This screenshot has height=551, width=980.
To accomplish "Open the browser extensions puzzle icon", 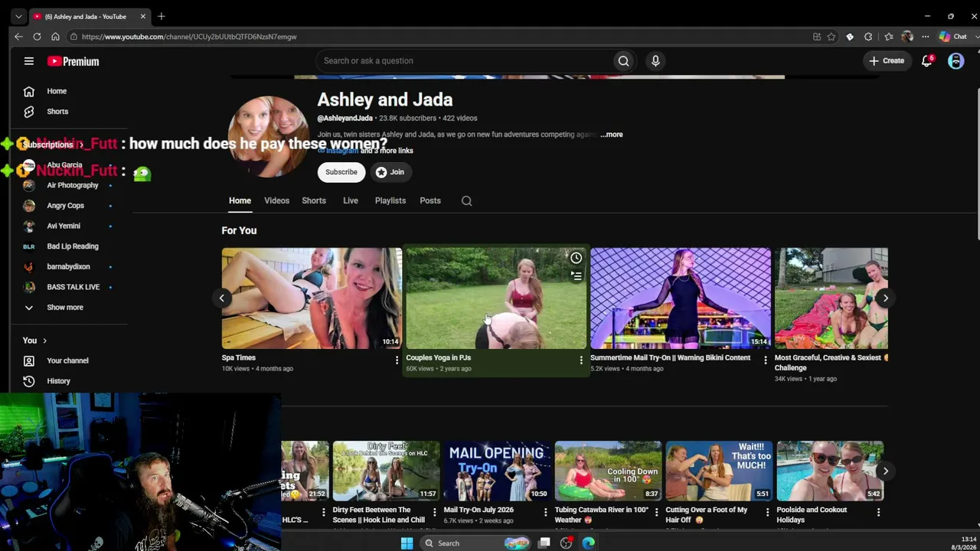I will (867, 37).
